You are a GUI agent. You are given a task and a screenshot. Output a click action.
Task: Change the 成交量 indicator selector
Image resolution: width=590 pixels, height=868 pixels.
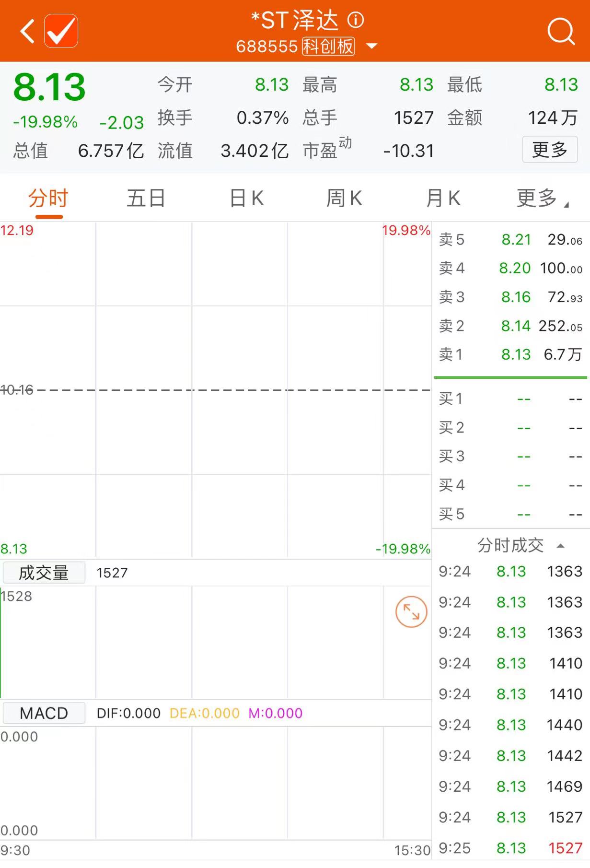pos(44,573)
